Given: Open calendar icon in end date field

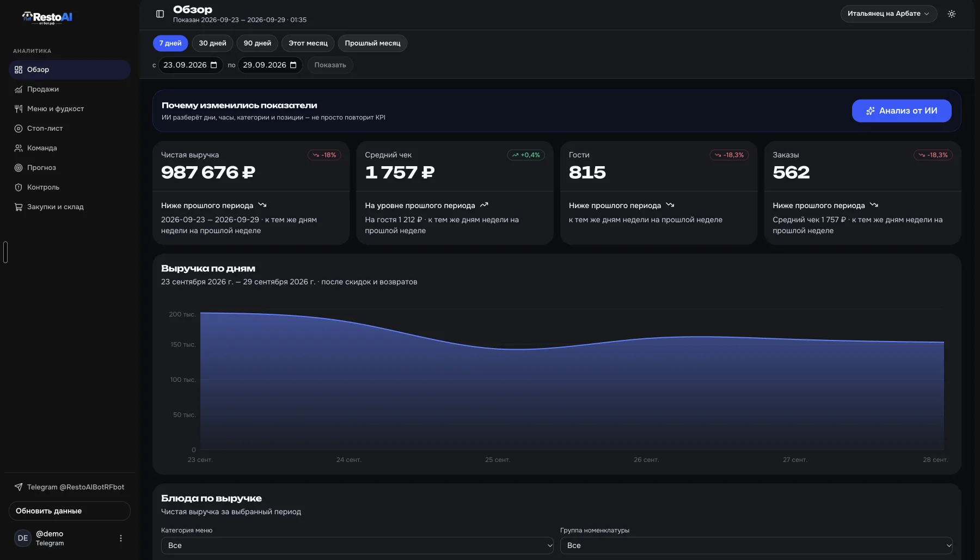Looking at the screenshot, I should [x=293, y=65].
